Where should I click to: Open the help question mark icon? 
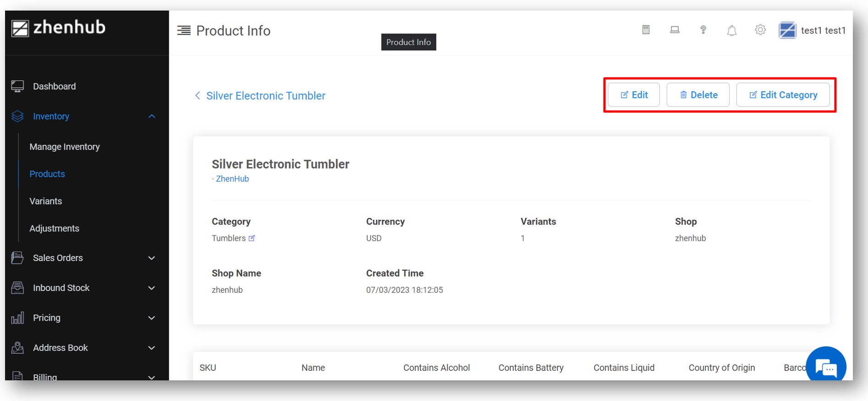tap(703, 30)
